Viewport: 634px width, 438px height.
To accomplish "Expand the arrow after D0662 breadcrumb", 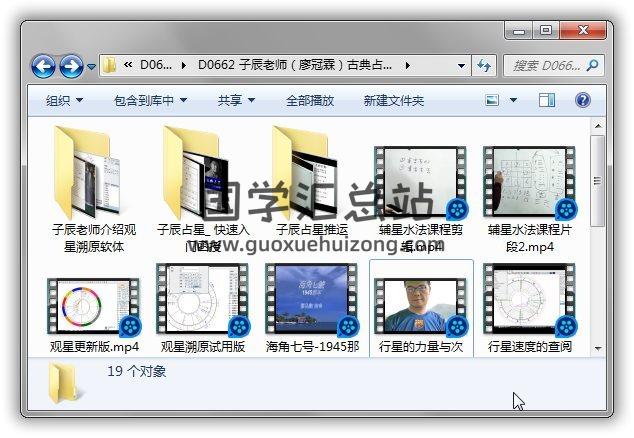I will pyautogui.click(x=407, y=65).
